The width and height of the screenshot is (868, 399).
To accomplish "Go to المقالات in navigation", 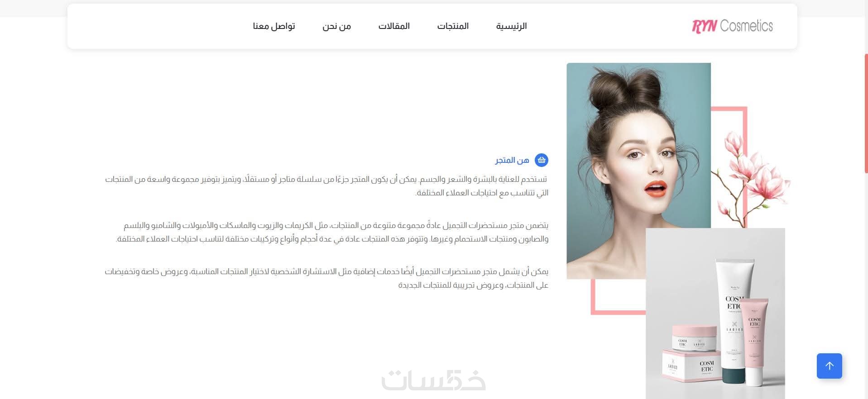I will point(394,26).
